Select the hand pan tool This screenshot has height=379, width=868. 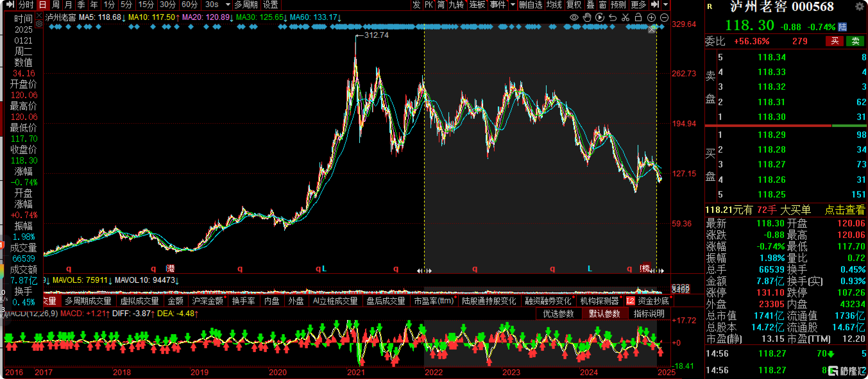[x=587, y=18]
